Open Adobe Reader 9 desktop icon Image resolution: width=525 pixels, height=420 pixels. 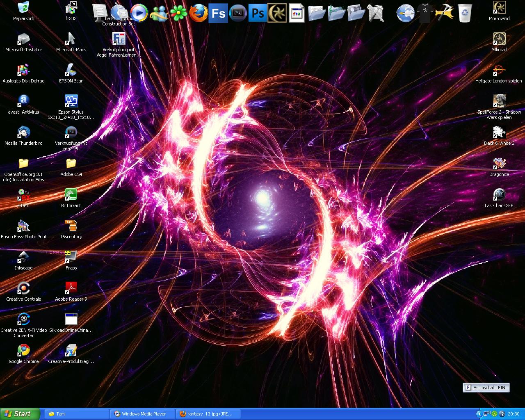tap(71, 289)
